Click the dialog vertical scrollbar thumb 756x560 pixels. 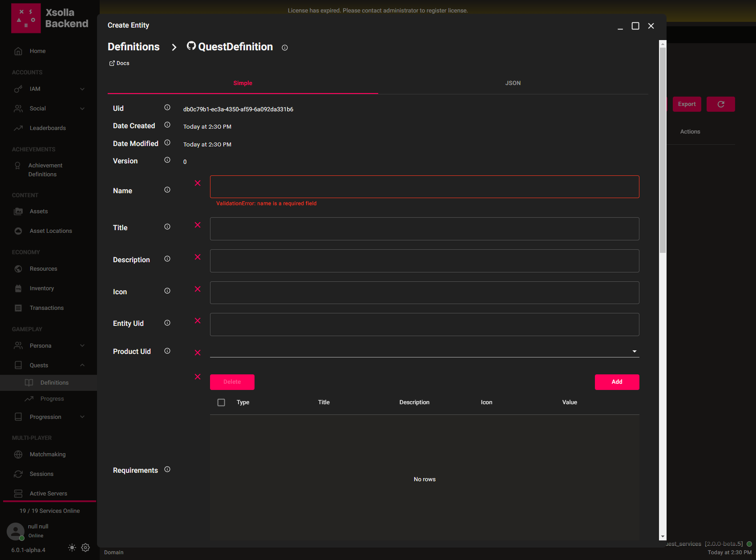pyautogui.click(x=663, y=150)
